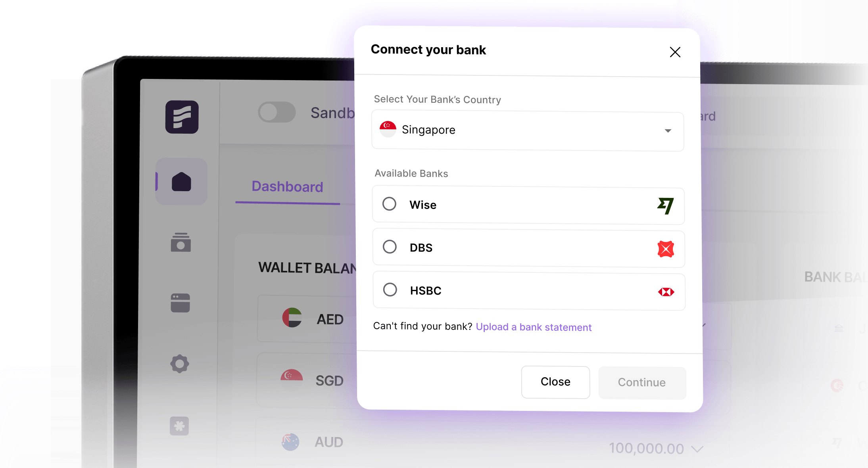This screenshot has width=868, height=468.
Task: Toggle the Sandbox mode switch
Action: 277,112
